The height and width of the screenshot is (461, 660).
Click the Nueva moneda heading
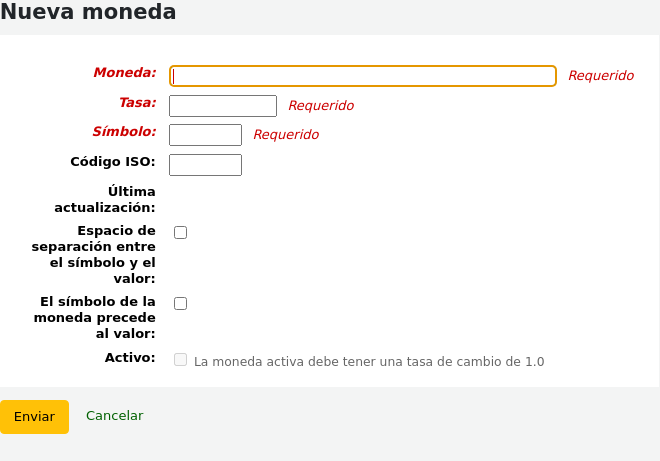click(88, 13)
